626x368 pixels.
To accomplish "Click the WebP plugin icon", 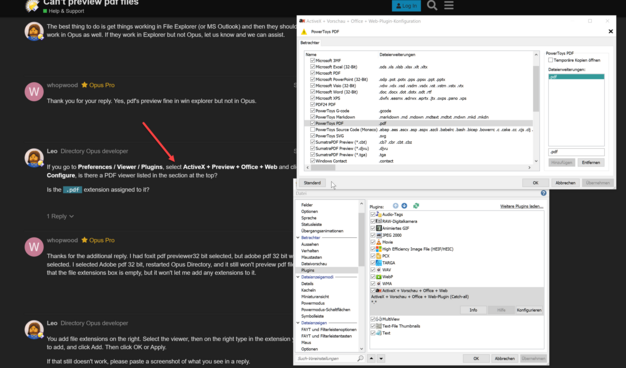I will pyautogui.click(x=379, y=277).
